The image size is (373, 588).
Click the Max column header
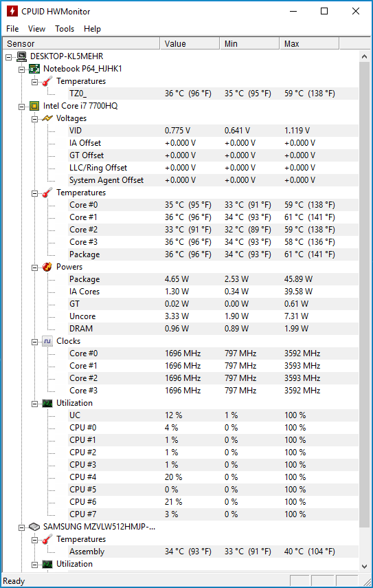pyautogui.click(x=309, y=44)
